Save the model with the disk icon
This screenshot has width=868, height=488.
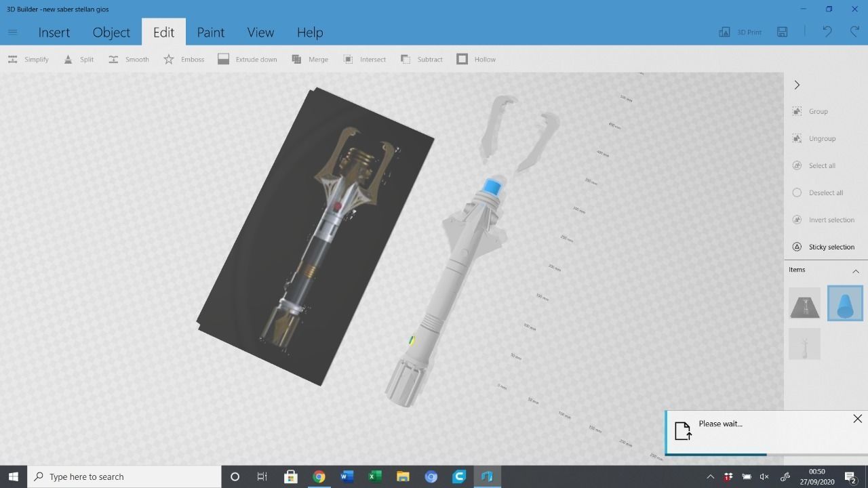[783, 32]
